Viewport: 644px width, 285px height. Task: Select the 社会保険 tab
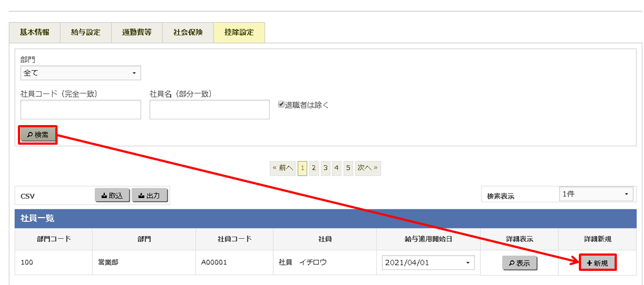pyautogui.click(x=188, y=32)
